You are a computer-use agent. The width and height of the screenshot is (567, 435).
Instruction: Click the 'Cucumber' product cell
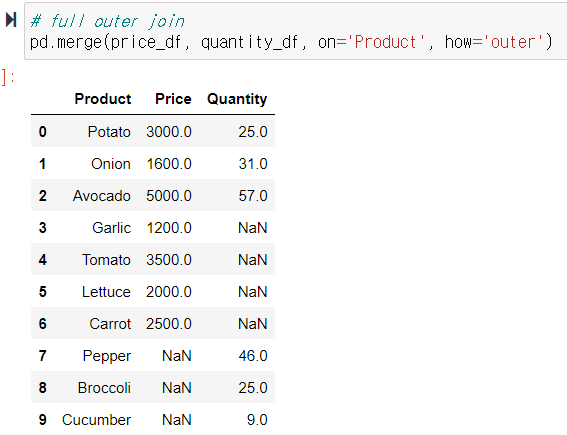(96, 420)
